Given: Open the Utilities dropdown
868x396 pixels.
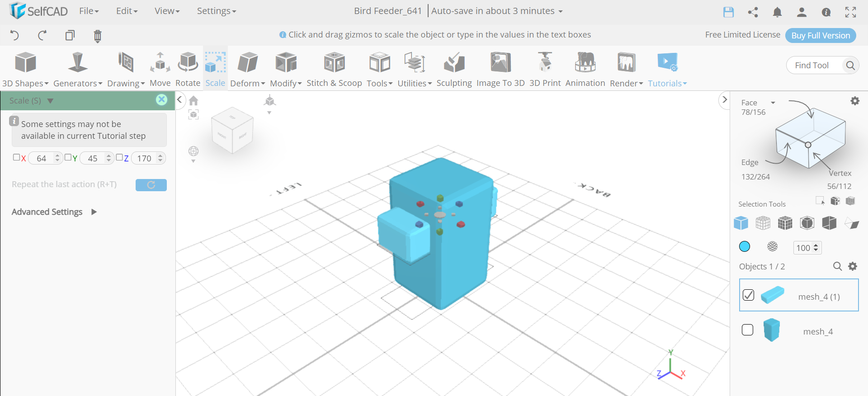Looking at the screenshot, I should pos(415,69).
